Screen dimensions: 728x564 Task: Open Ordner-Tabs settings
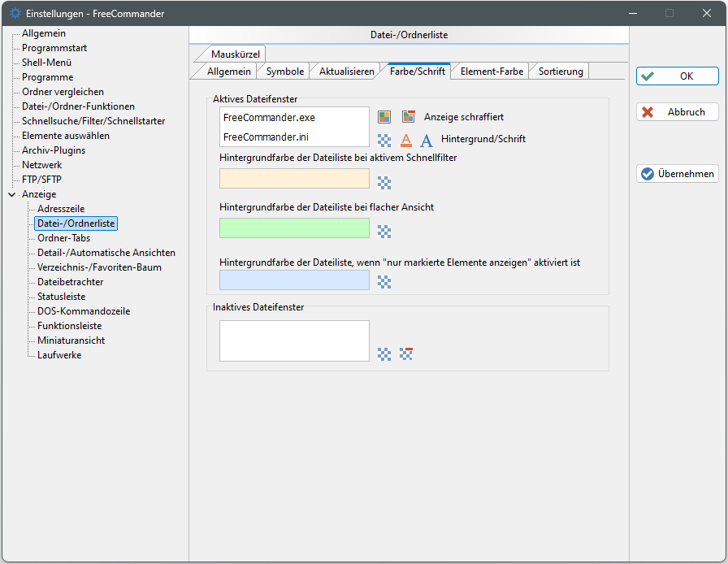(63, 238)
